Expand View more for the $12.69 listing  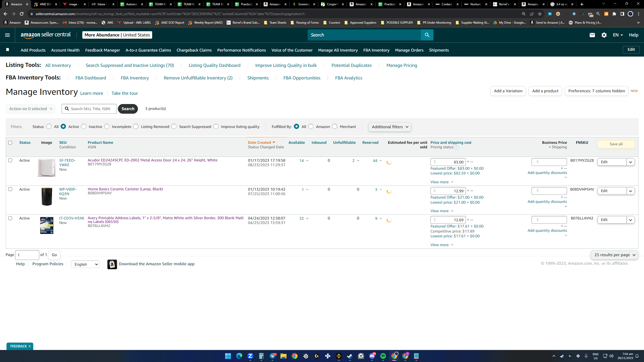point(442,245)
